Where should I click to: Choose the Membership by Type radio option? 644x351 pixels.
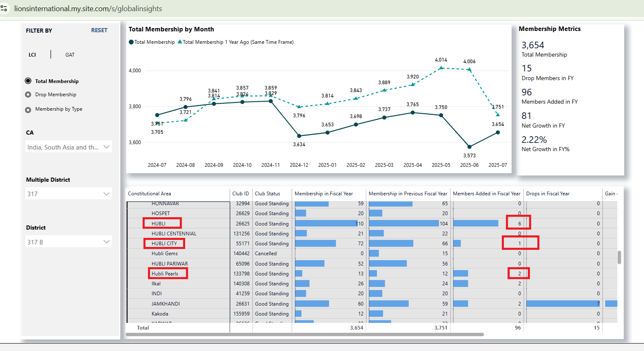pos(28,110)
